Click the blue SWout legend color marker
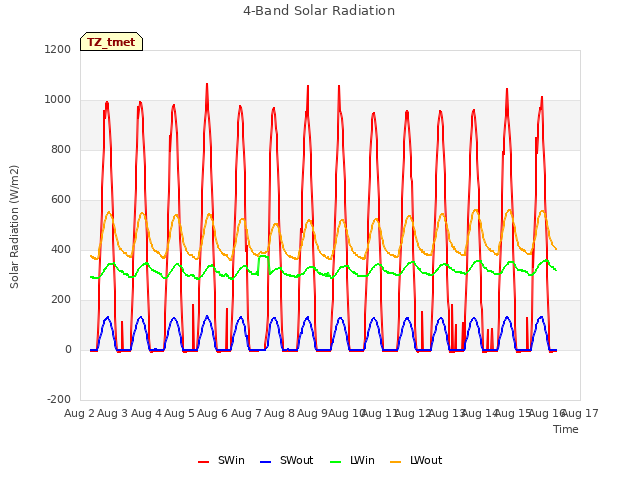 [x=265, y=462]
